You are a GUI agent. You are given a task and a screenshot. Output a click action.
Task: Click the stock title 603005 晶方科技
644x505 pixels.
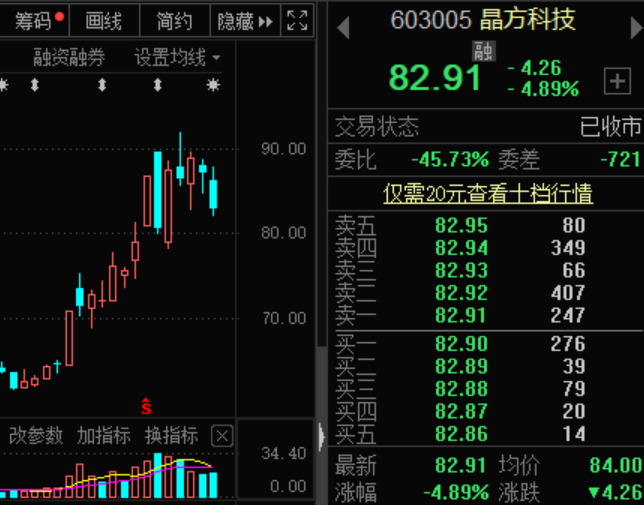(x=483, y=20)
